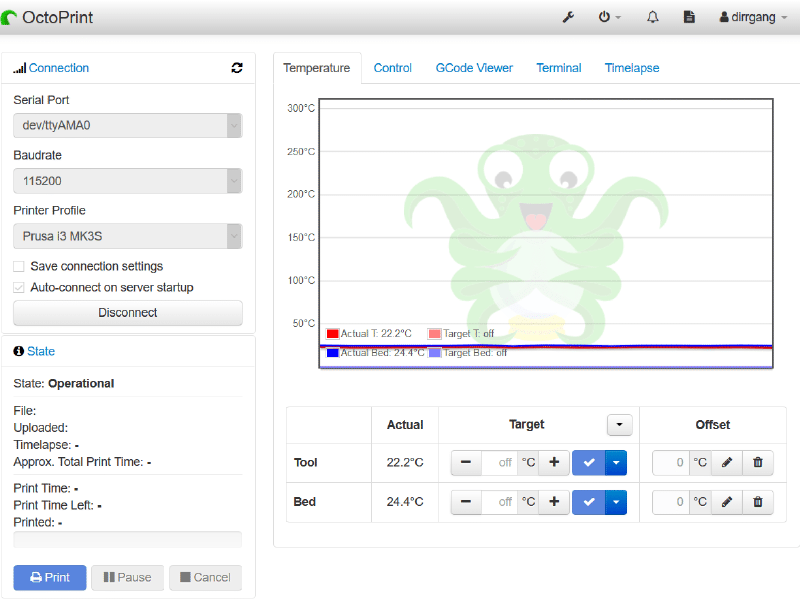800x600 pixels.
Task: Open the Terminal tab
Action: (x=559, y=68)
